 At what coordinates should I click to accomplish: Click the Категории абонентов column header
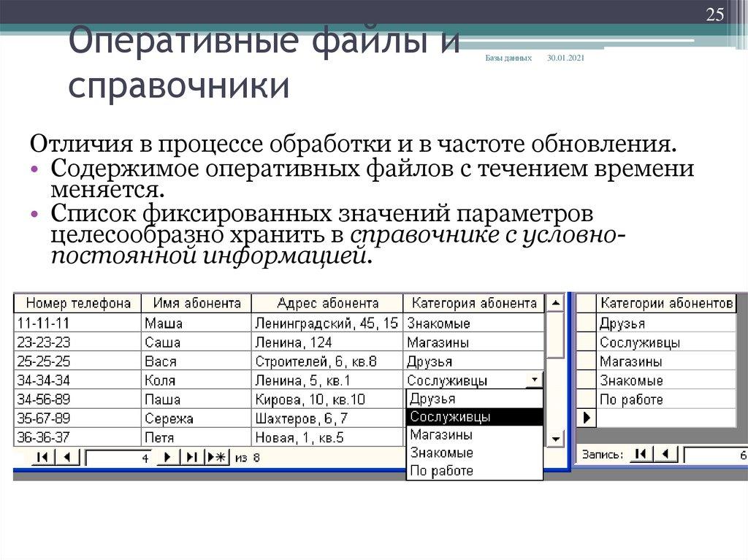coord(667,302)
